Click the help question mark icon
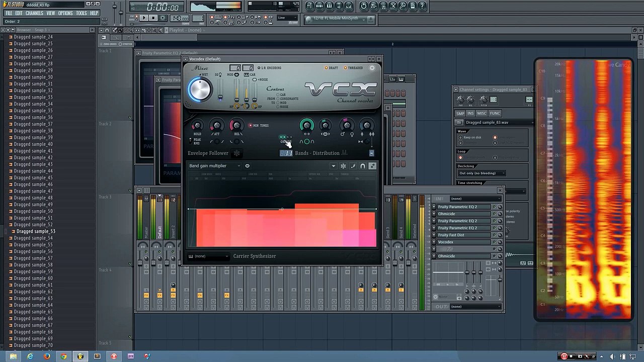The image size is (644, 362). (x=423, y=6)
